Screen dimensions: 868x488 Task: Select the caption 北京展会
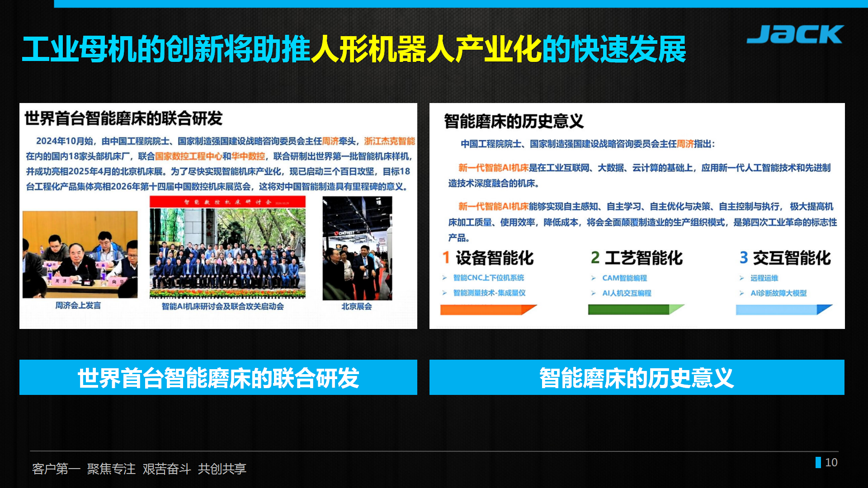coord(357,306)
